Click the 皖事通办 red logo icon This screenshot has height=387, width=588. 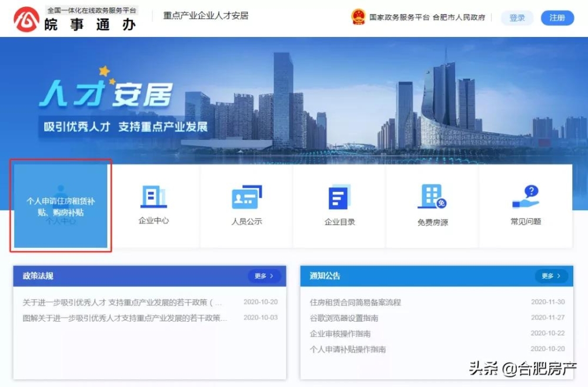click(x=26, y=19)
